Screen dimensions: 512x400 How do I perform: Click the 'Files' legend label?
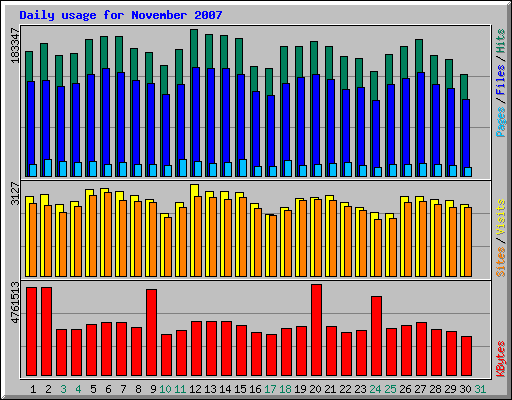(x=500, y=80)
